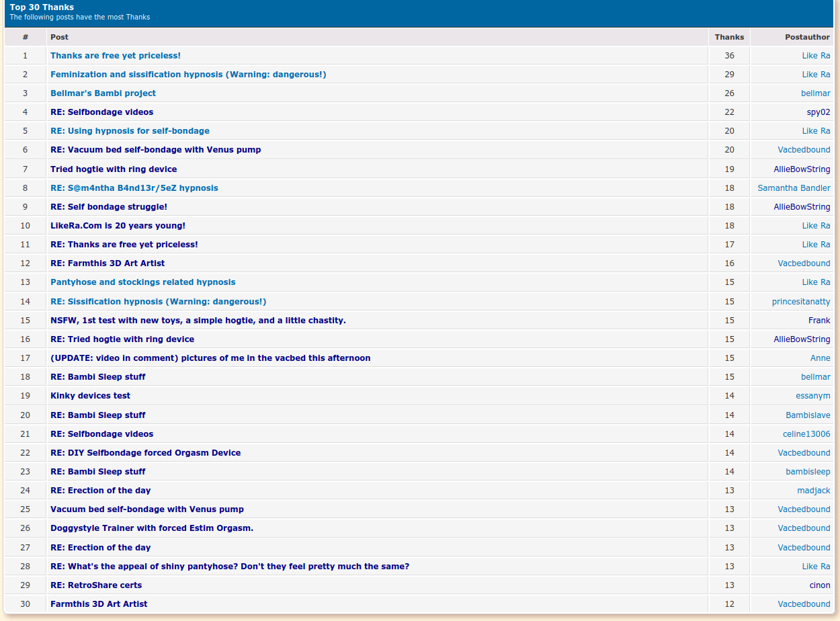
Task: Open "RE: Farmthis 3D Art Artist" reply post
Action: coord(108,263)
